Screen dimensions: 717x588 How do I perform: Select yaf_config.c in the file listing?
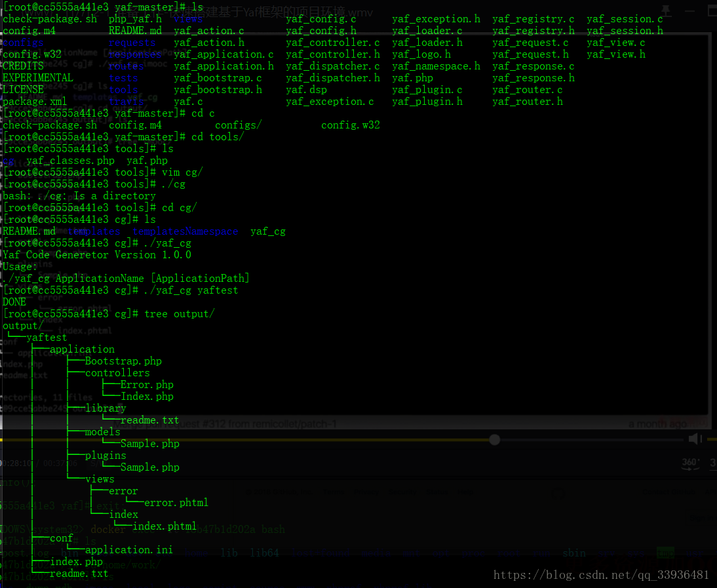(321, 19)
